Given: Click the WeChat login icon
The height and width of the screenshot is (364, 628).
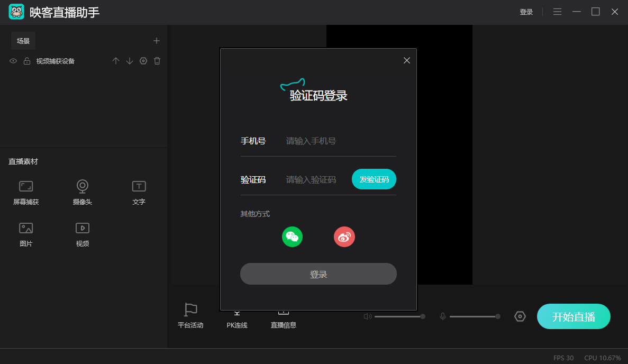Looking at the screenshot, I should (292, 236).
